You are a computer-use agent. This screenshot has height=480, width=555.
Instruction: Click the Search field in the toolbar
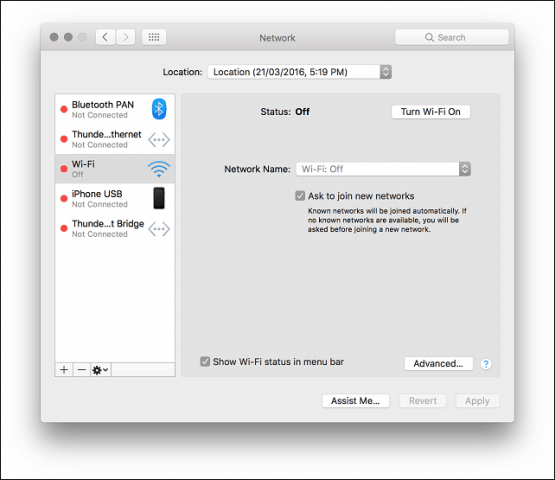[x=451, y=37]
